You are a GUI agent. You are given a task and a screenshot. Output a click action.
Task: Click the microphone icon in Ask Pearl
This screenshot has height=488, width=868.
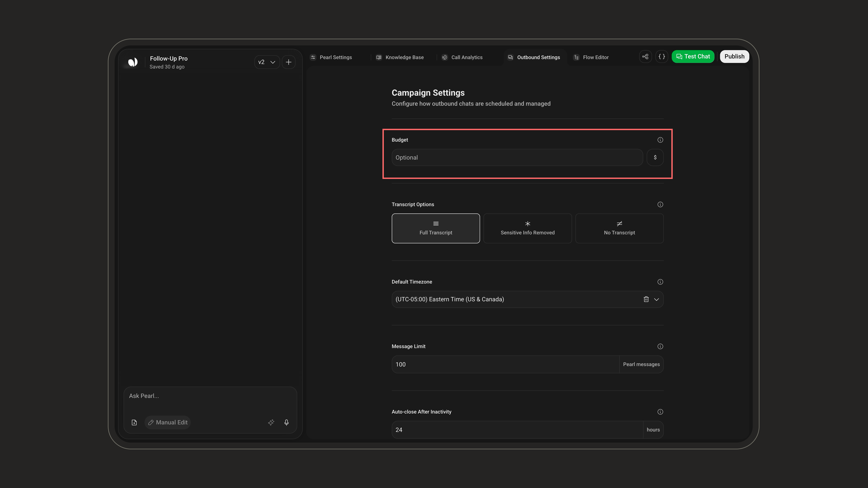(x=286, y=422)
